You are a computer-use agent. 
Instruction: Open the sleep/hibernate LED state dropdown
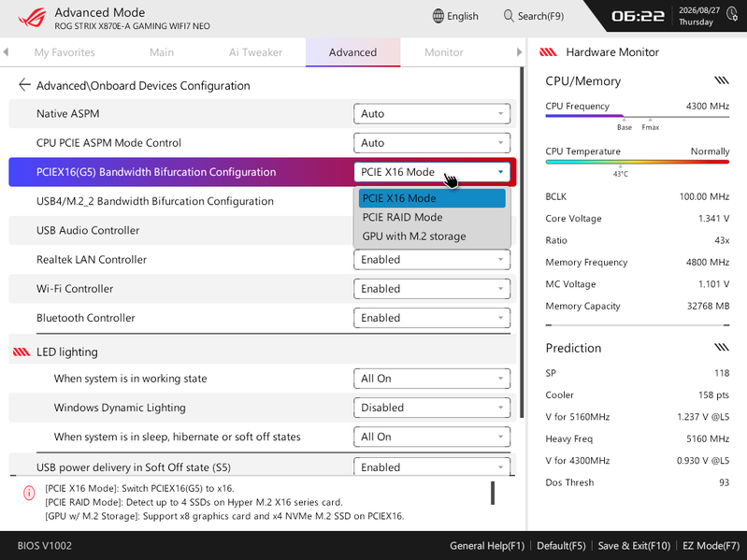point(432,437)
